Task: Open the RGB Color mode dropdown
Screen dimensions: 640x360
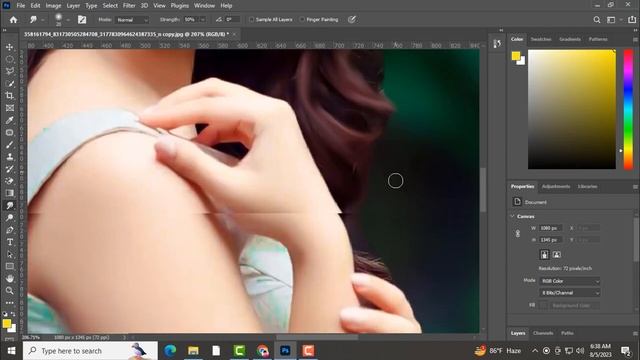Action: pos(570,281)
